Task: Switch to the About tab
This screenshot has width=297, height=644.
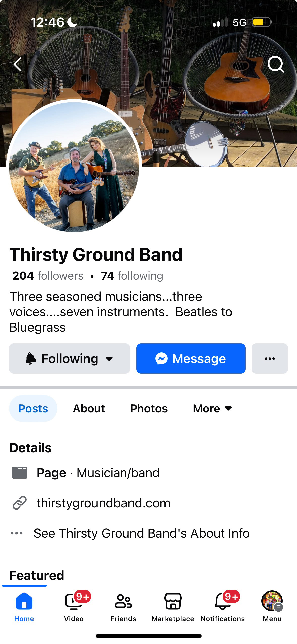Action: (89, 408)
